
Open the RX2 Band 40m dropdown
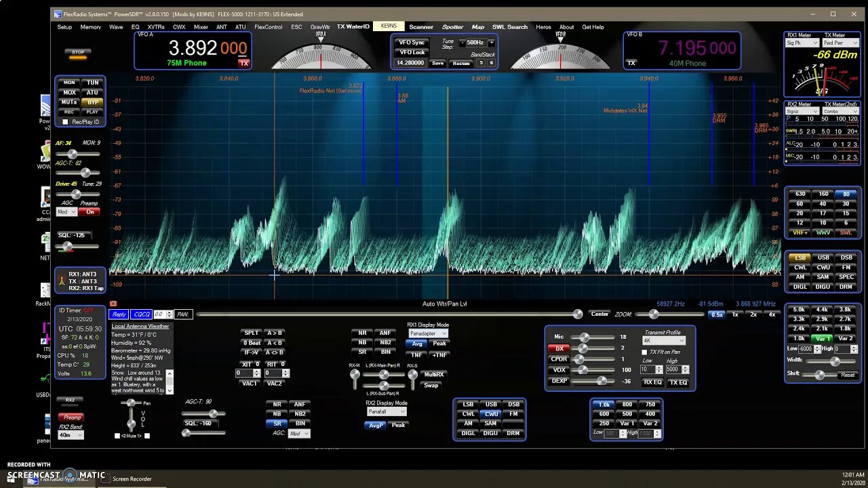pyautogui.click(x=70, y=435)
